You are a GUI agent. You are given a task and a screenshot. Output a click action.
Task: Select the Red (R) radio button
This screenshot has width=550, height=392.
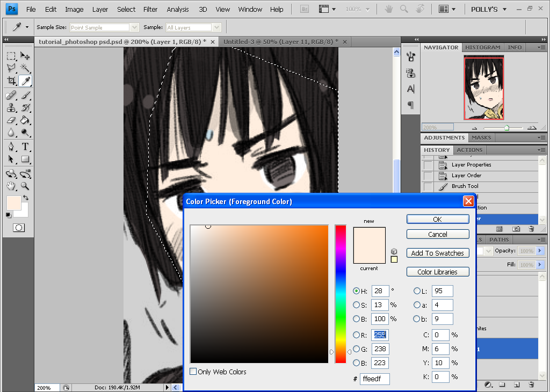coord(357,335)
